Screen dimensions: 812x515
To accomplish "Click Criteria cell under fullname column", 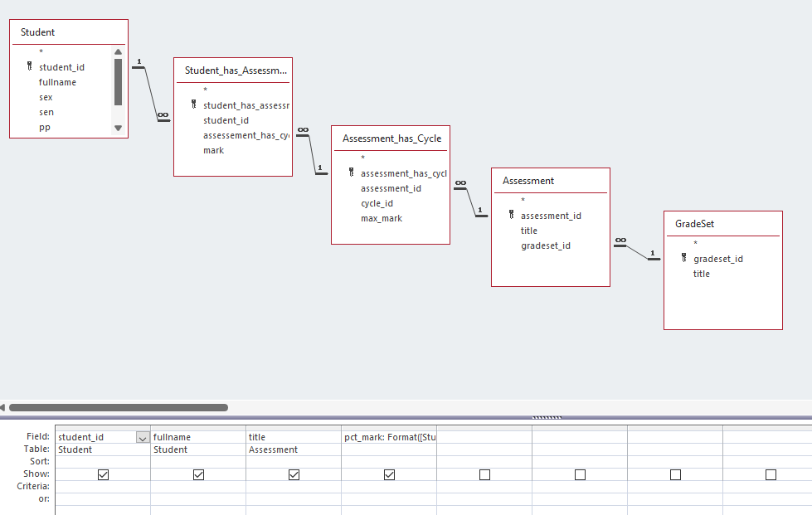I will tap(198, 487).
